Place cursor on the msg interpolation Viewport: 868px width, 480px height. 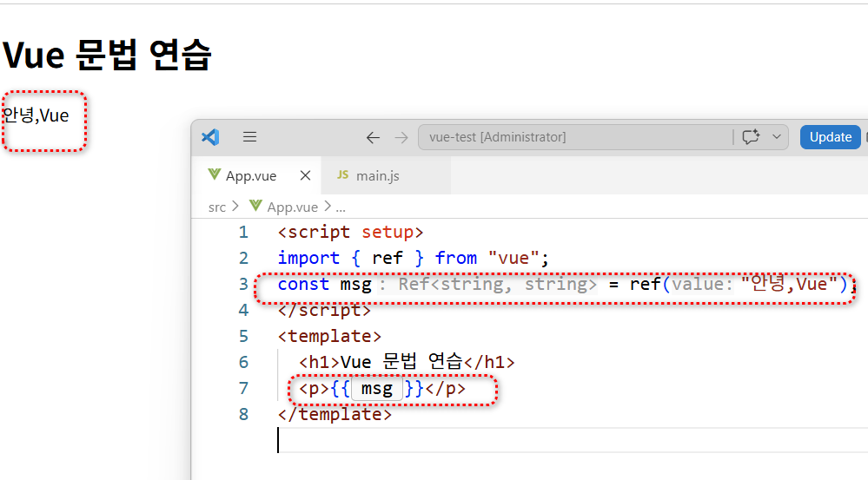point(377,389)
